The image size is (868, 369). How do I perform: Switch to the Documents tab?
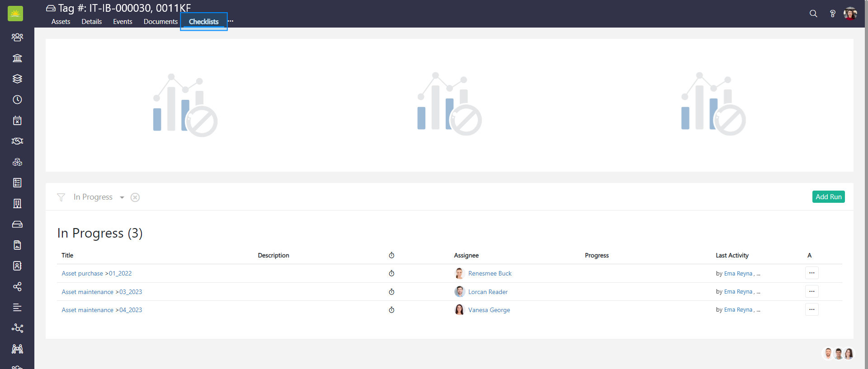click(x=160, y=22)
